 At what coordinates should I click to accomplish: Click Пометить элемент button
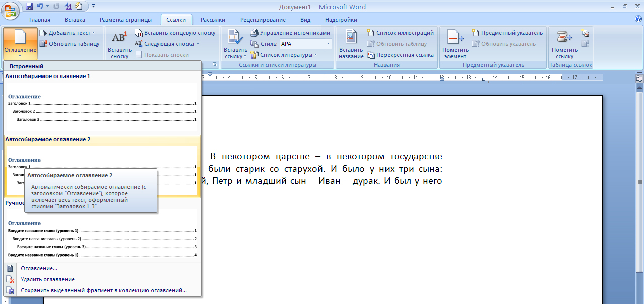[x=456, y=44]
